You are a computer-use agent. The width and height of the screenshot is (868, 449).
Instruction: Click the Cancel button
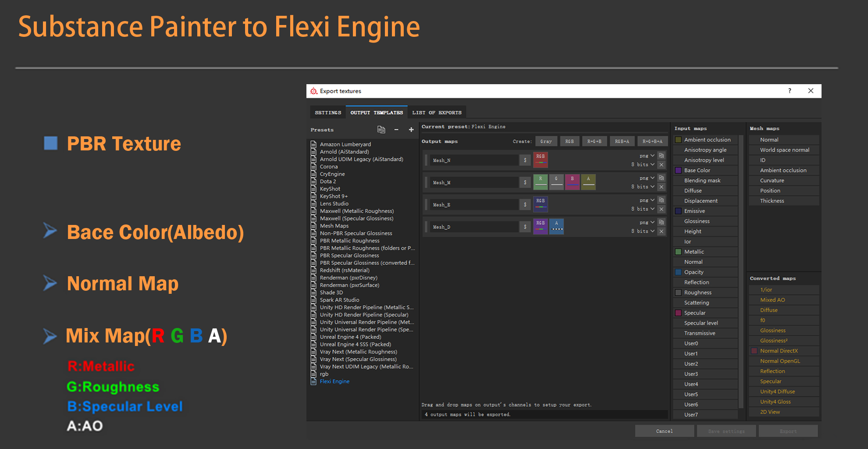coord(665,431)
